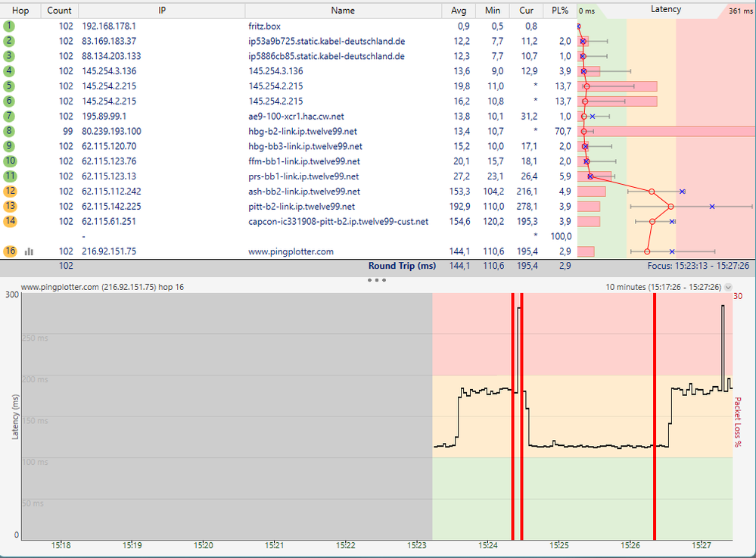Viewport: 756px width, 558px height.
Task: Click the Focus: 15:23:13 - 15:27:26 label
Action: 698,266
